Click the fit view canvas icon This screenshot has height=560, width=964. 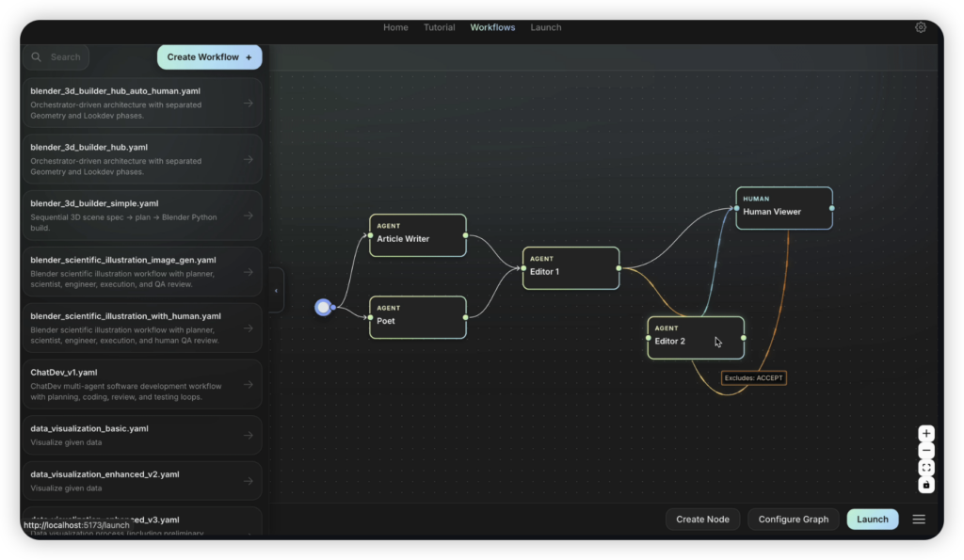[x=926, y=468]
